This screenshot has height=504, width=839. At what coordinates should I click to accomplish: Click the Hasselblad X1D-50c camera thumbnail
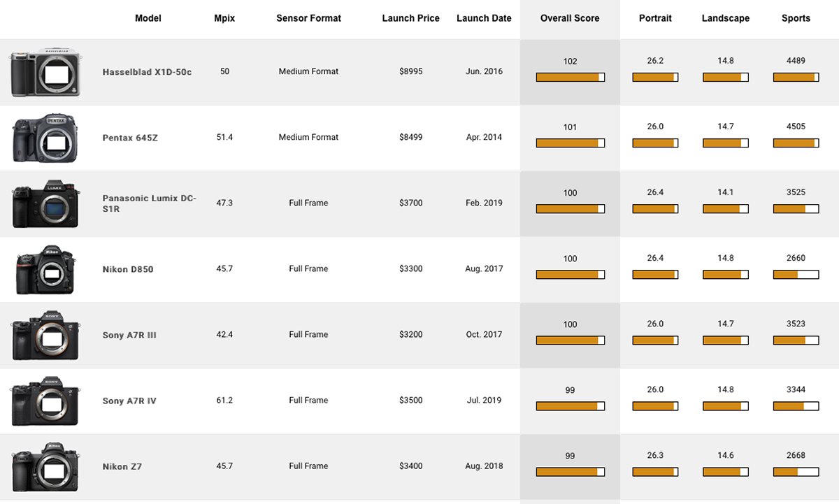[46, 73]
